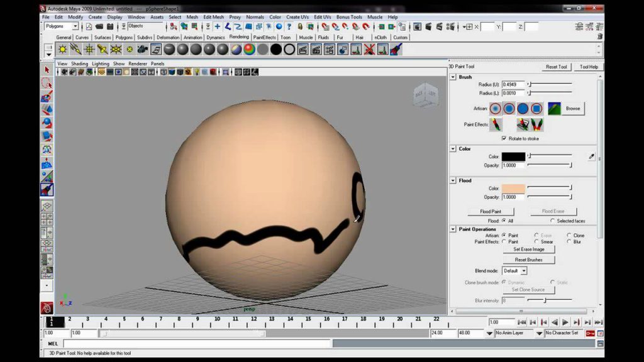Click the padlock icon in the status line
The width and height of the screenshot is (644, 362).
coord(300,26)
